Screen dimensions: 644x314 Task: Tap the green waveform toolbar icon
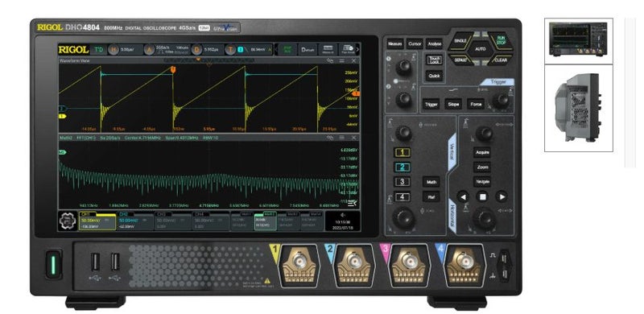click(x=287, y=50)
